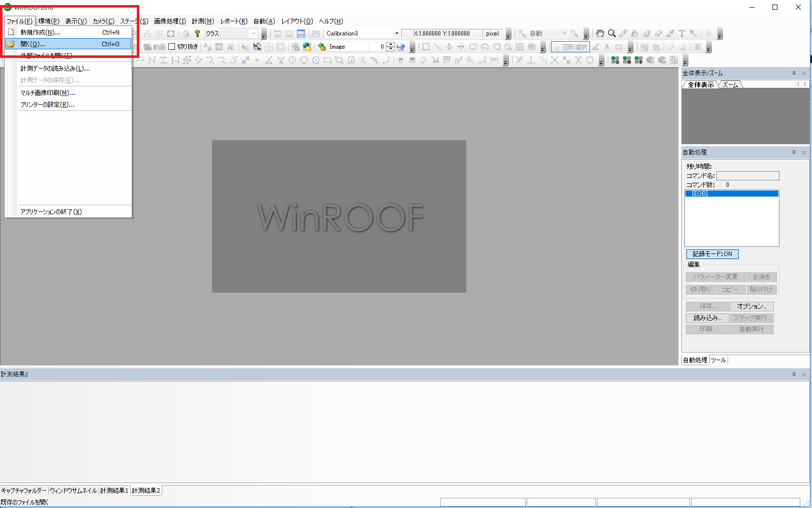
Task: Select the rectangle selection tool icon
Action: (x=426, y=47)
